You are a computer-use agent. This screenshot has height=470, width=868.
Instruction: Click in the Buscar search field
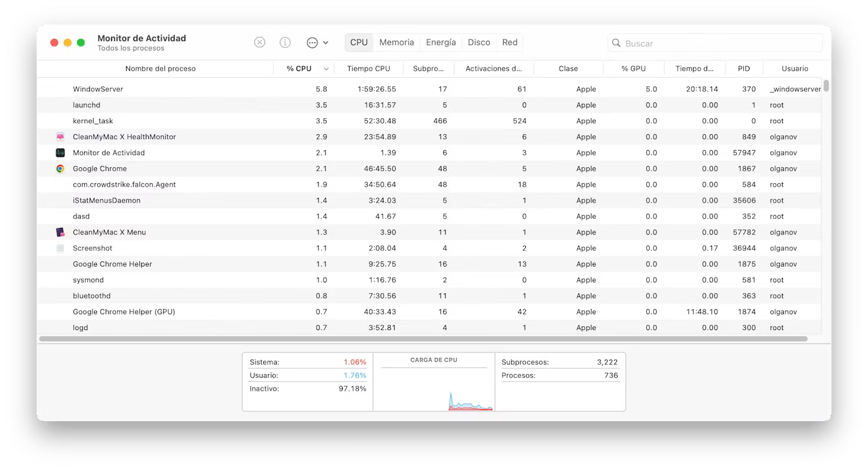point(715,43)
